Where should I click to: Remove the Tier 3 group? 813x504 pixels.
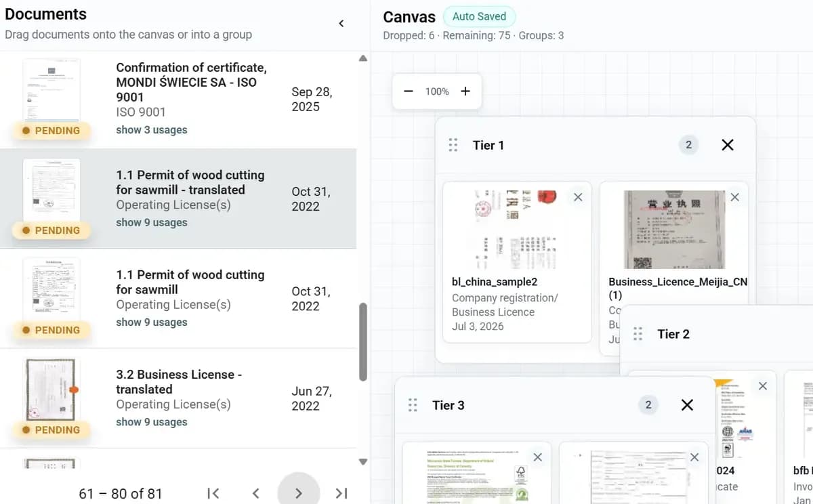tap(687, 405)
